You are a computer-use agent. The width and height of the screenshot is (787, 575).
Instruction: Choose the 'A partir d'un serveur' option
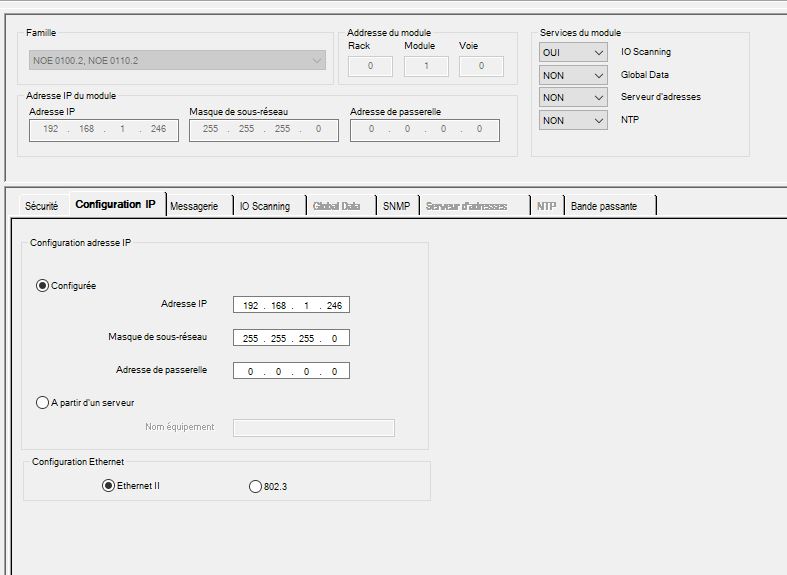click(x=42, y=403)
